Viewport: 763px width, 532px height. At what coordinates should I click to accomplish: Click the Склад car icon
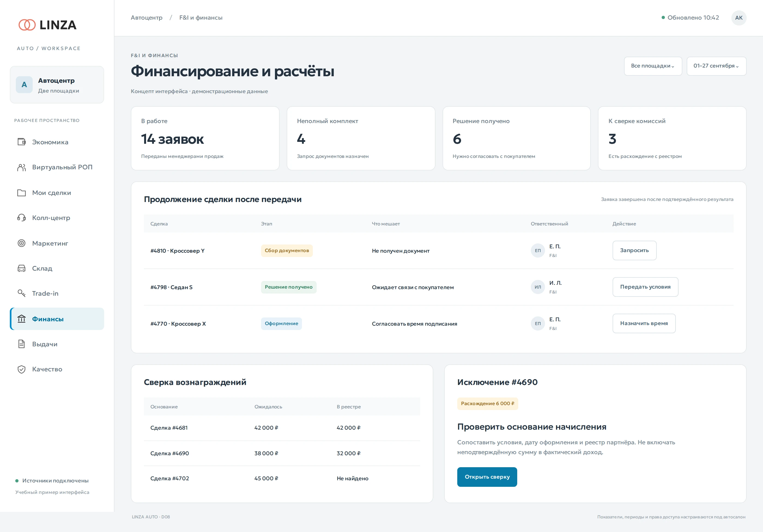tap(22, 268)
